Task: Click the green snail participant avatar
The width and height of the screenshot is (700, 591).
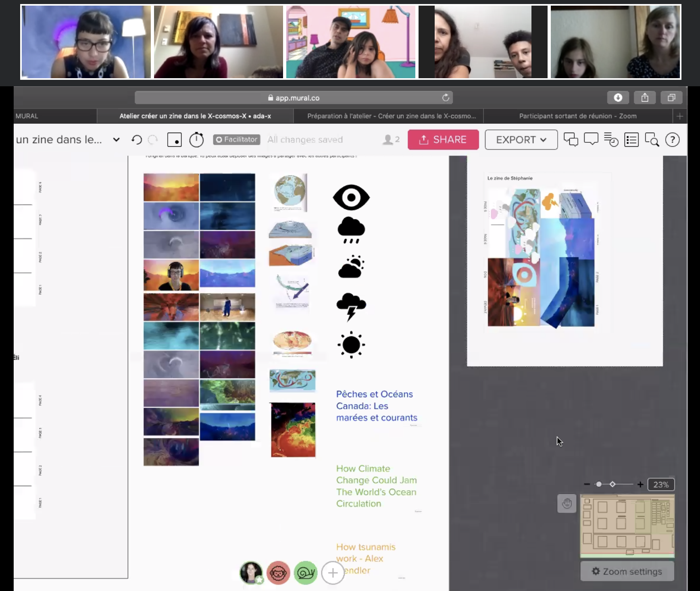Action: pyautogui.click(x=306, y=572)
